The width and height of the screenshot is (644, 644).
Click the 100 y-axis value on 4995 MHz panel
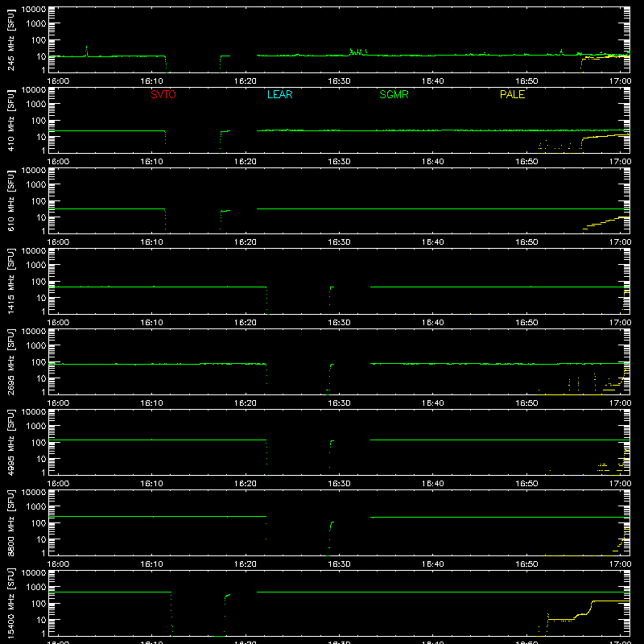point(38,443)
